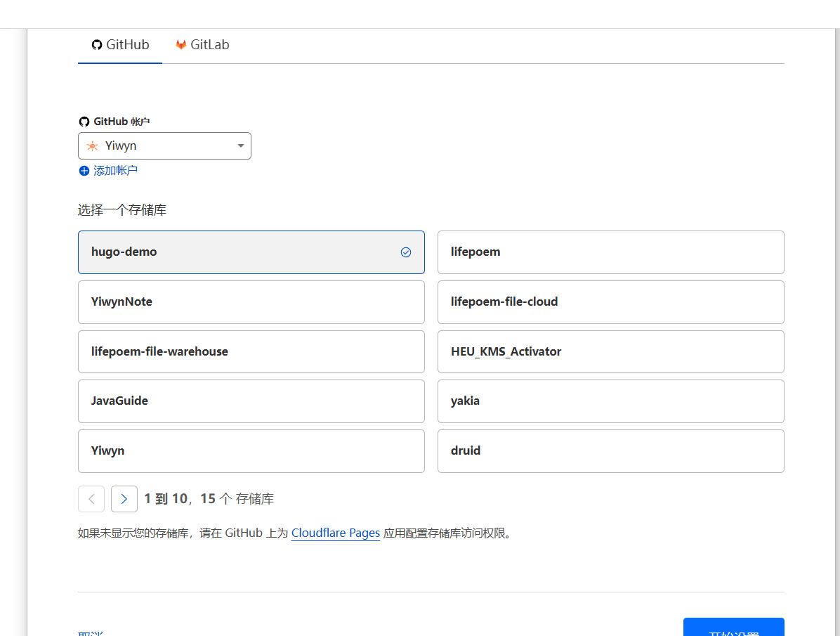Click the plus icon next to 添加帐户

tap(84, 171)
